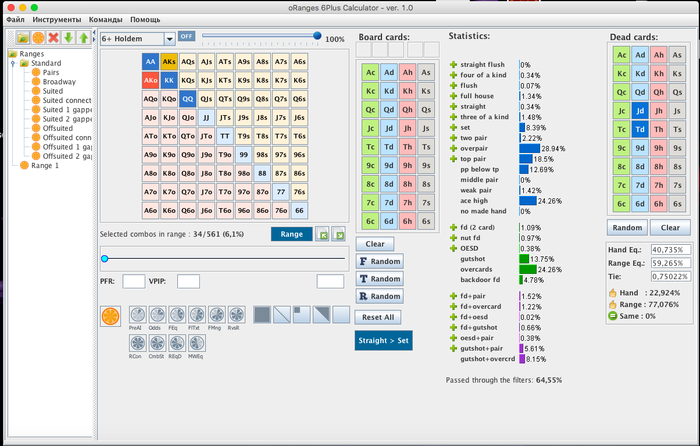The width and height of the screenshot is (700, 446).
Task: Click the red X delete icon
Action: click(54, 38)
